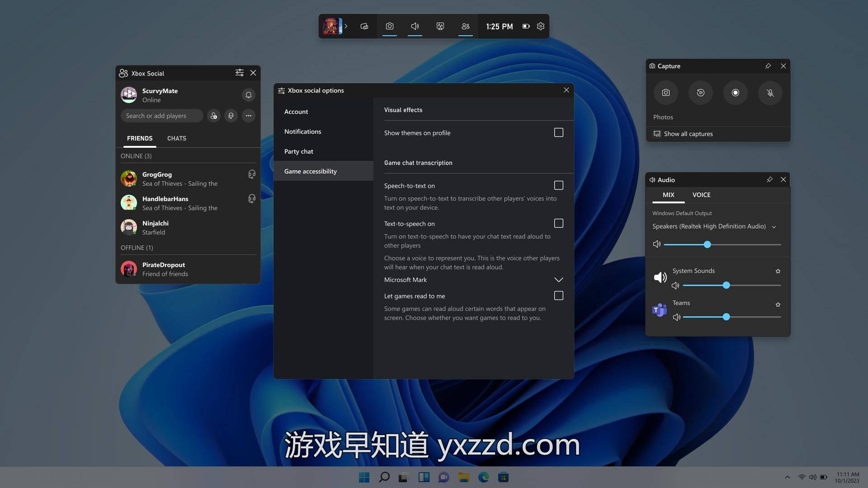868x488 pixels.
Task: Adjust the master output volume slider
Action: click(722, 244)
